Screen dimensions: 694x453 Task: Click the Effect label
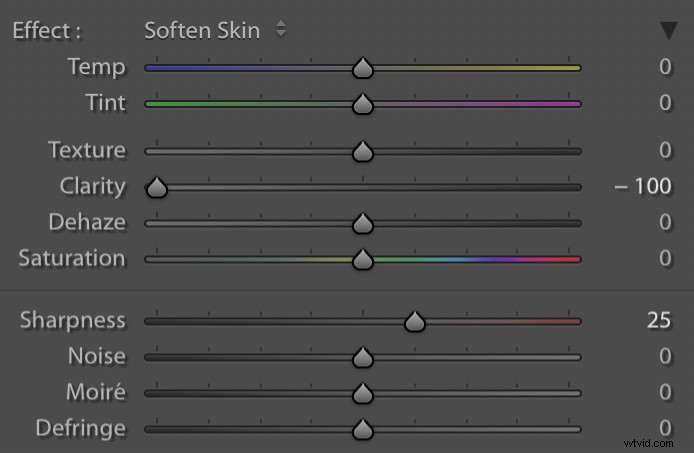pyautogui.click(x=46, y=31)
